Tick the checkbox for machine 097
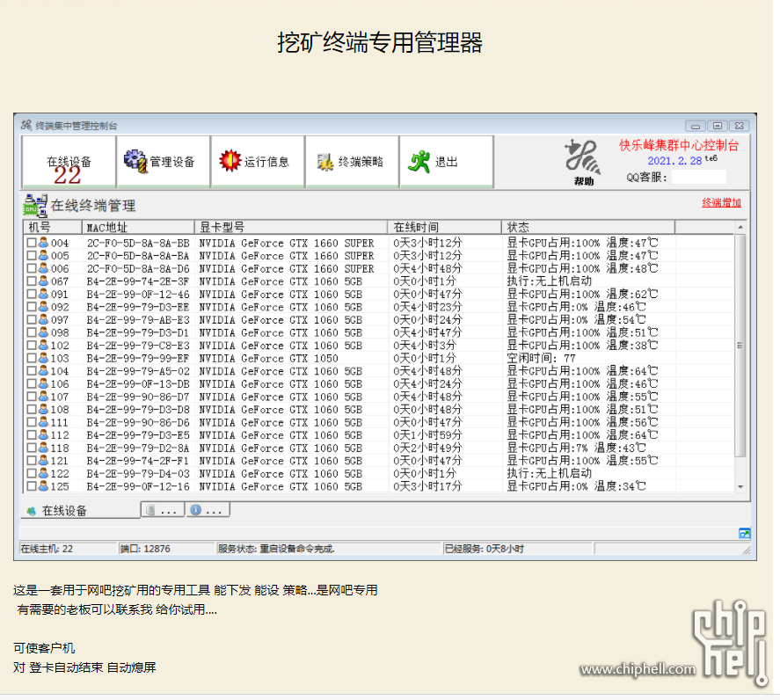The height and width of the screenshot is (700, 780). pyautogui.click(x=32, y=320)
